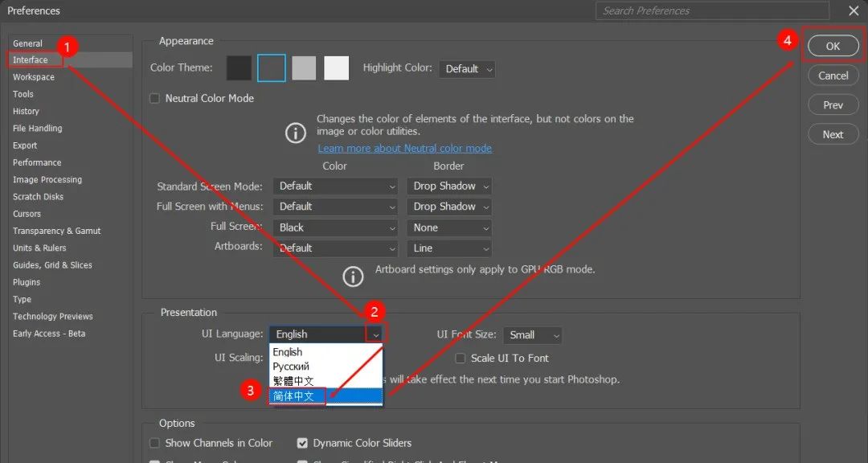The height and width of the screenshot is (463, 868).
Task: Go to previous panel with Prev
Action: pos(833,105)
